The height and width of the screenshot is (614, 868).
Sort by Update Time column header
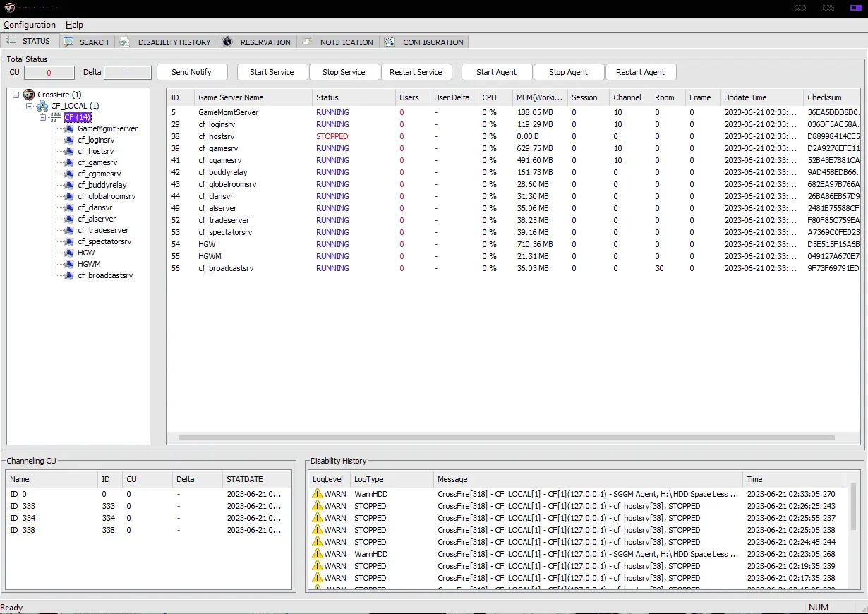coord(761,97)
